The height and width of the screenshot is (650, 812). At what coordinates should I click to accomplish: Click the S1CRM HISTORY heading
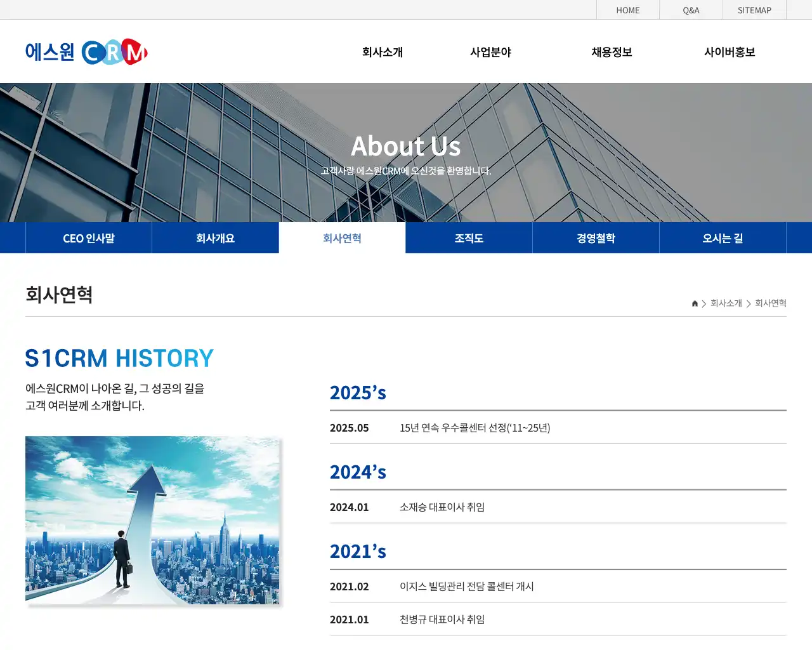119,358
